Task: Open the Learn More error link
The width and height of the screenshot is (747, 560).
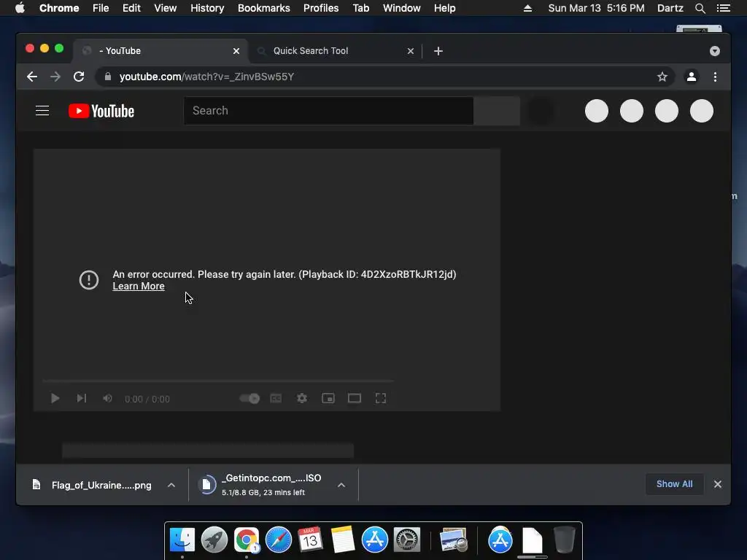Action: 139,286
